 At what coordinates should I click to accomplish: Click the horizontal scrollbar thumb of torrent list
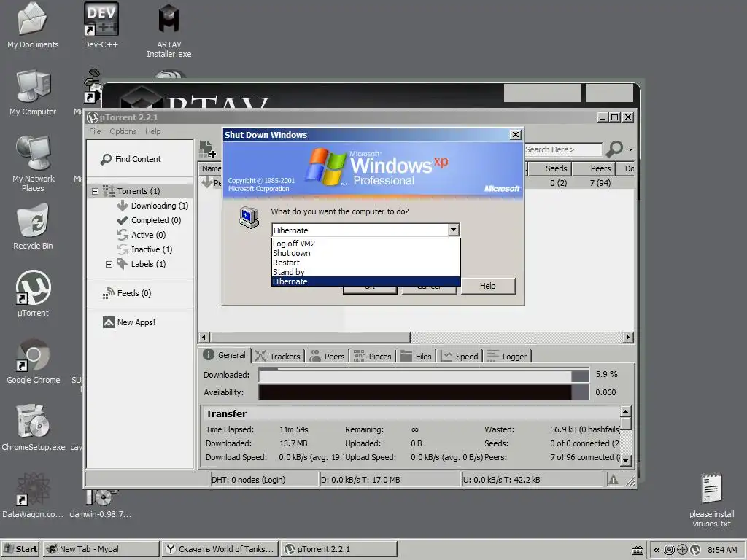click(x=310, y=337)
